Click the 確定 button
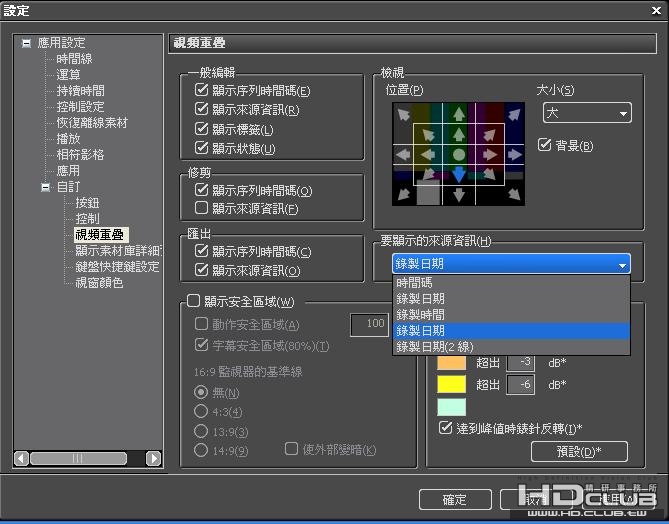 click(455, 499)
